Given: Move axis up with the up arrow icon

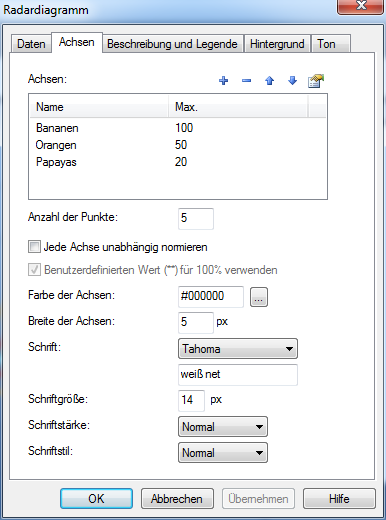Looking at the screenshot, I should (269, 81).
